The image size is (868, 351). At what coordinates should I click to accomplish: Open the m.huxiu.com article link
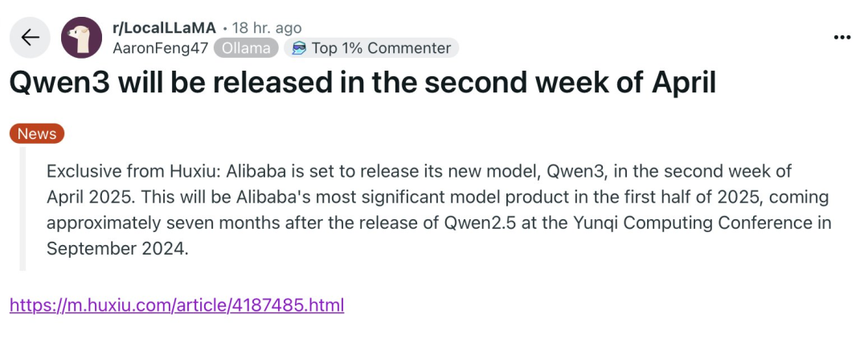177,305
